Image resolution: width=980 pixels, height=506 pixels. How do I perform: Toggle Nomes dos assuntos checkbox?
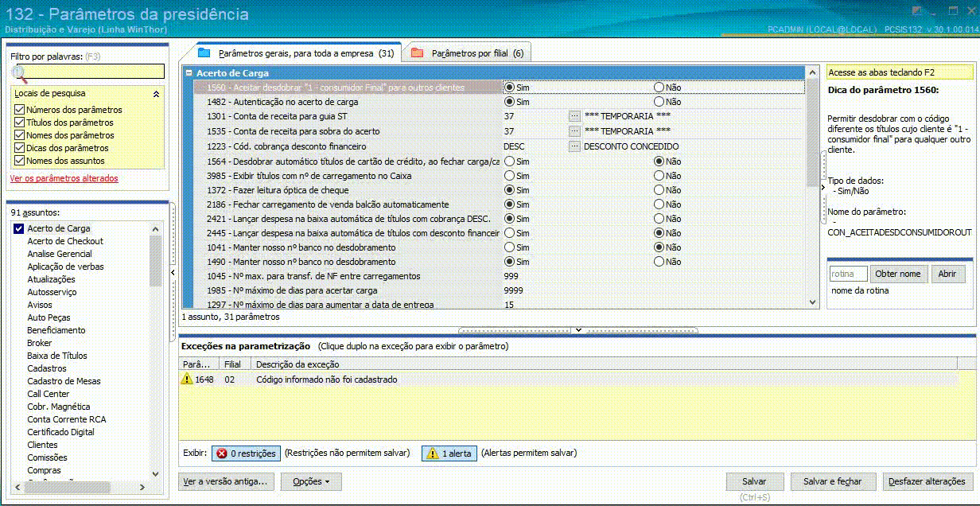click(x=19, y=161)
